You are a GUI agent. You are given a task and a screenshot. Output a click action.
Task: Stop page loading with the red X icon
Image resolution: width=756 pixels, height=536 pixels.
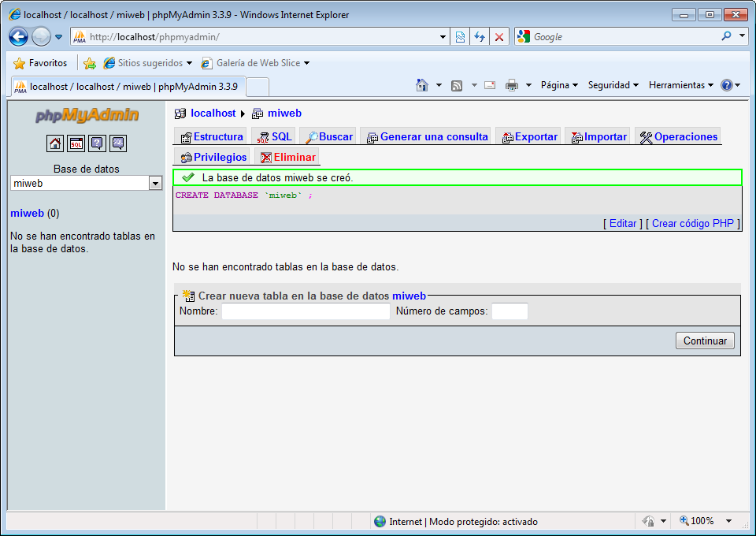499,37
